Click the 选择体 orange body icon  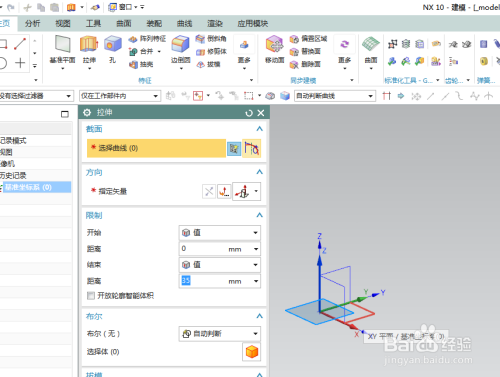click(252, 352)
